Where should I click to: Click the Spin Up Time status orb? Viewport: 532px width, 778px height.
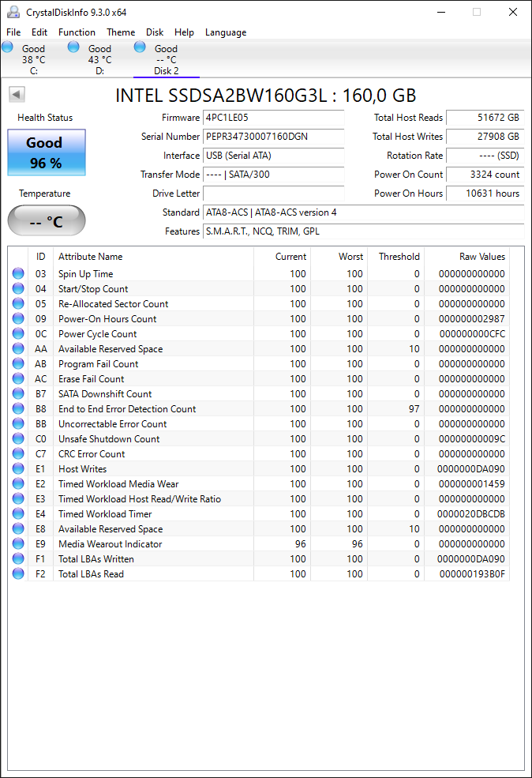[x=18, y=273]
